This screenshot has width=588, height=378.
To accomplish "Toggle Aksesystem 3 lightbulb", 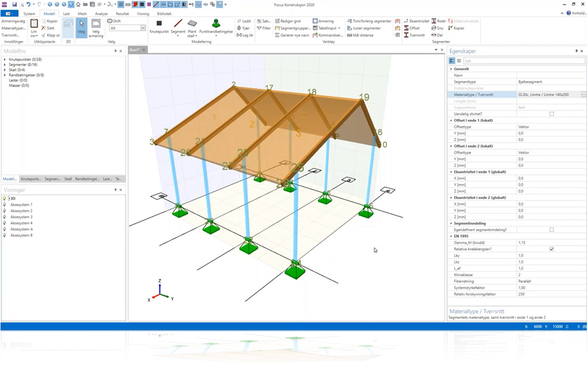I will point(4,217).
